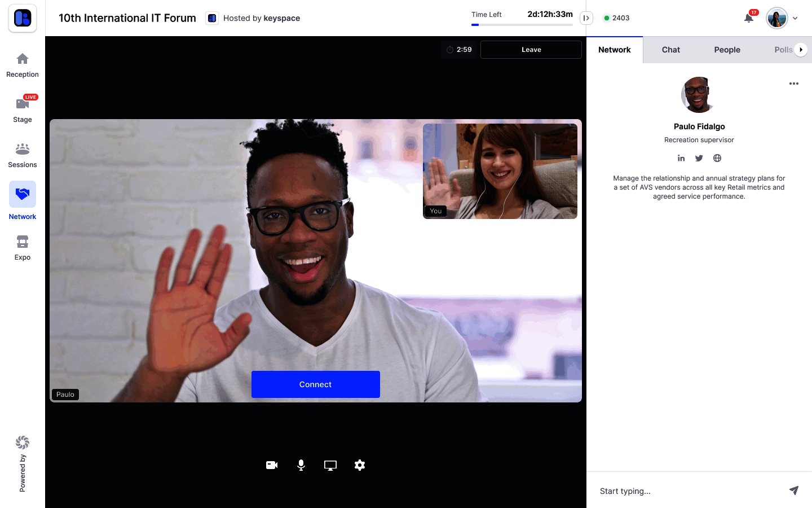Click the Start typing message field
The image size is (812, 508).
(x=688, y=491)
